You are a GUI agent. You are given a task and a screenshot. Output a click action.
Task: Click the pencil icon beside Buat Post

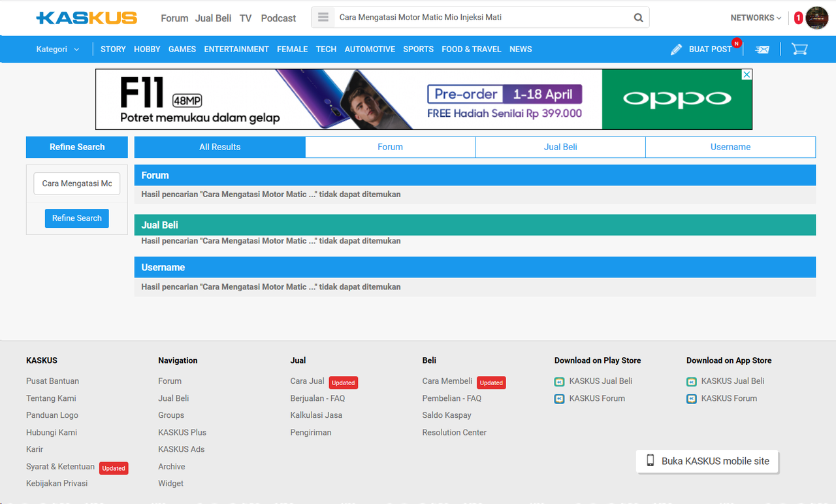tap(677, 49)
